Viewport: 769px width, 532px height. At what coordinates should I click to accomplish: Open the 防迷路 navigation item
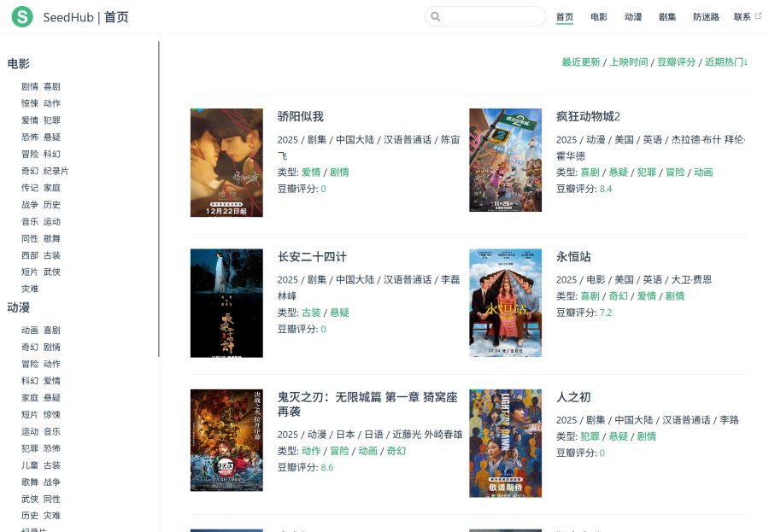click(x=706, y=16)
